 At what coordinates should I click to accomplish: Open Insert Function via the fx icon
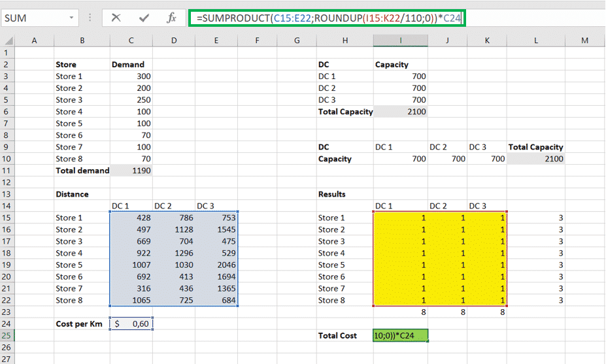[171, 18]
